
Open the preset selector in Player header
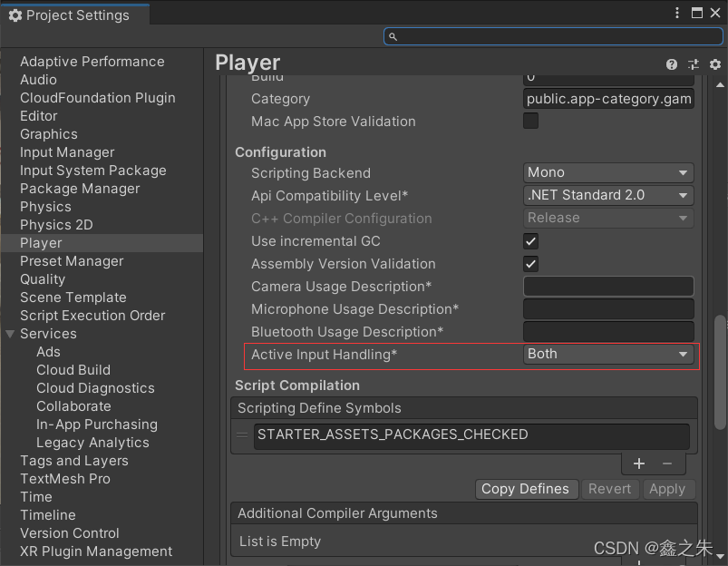pos(693,64)
